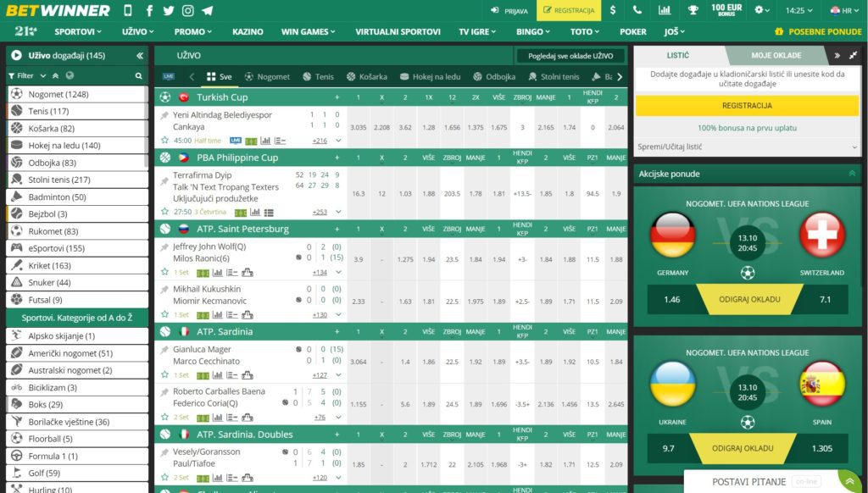Open eSportovi (155) in sidebar
The height and width of the screenshot is (493, 868).
pos(77,248)
